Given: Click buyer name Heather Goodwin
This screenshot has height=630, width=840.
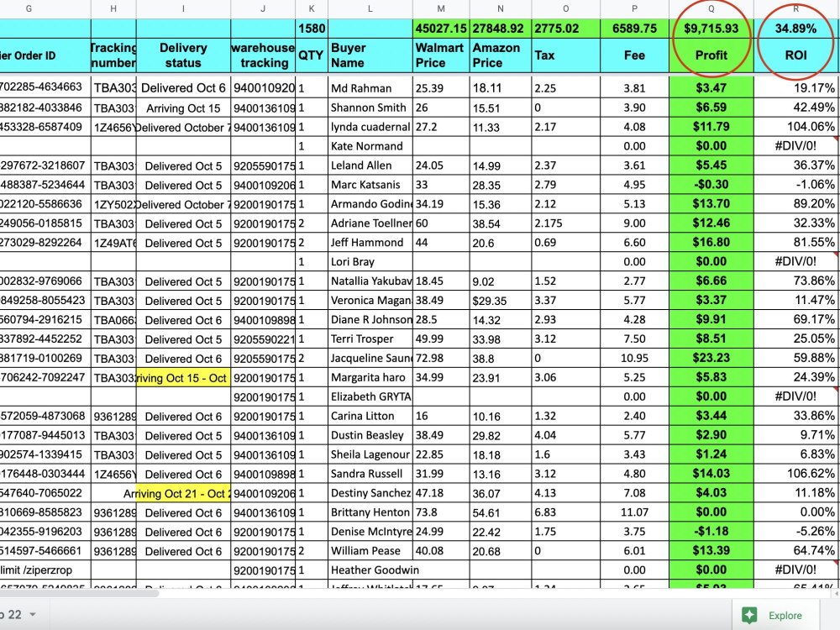Looking at the screenshot, I should (x=375, y=570).
